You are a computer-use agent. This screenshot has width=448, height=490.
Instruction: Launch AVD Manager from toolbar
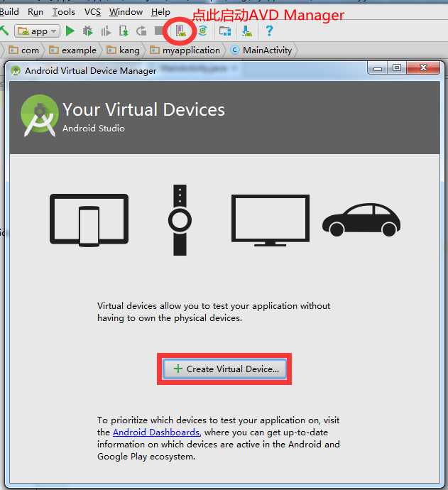click(x=180, y=31)
